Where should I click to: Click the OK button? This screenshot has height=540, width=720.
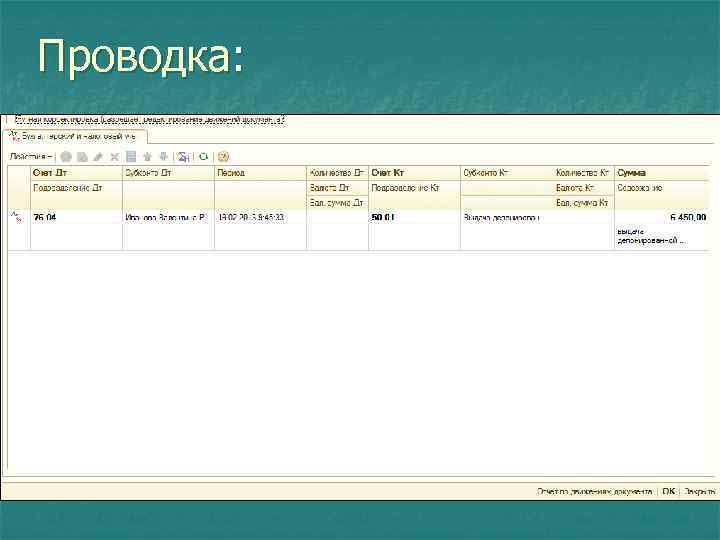(x=669, y=491)
